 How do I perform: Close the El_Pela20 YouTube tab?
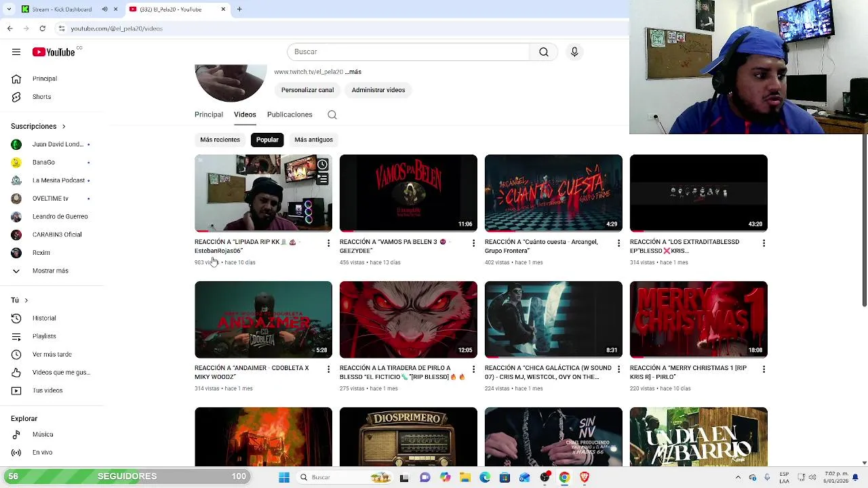pyautogui.click(x=223, y=9)
